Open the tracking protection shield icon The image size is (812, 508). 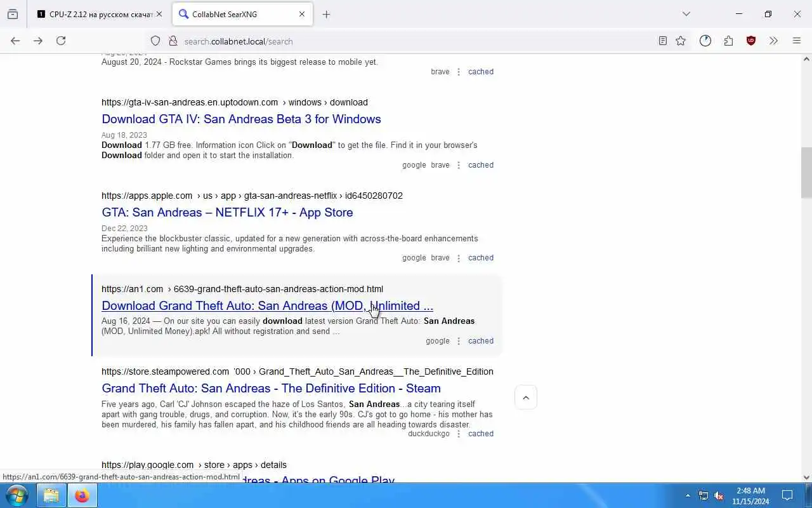pos(155,41)
